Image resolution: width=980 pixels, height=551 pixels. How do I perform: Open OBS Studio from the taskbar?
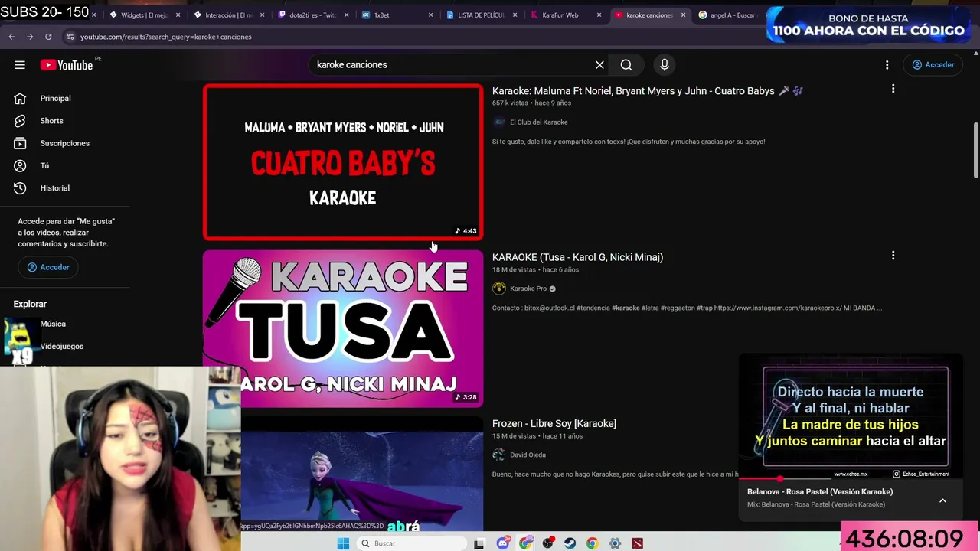click(x=547, y=543)
